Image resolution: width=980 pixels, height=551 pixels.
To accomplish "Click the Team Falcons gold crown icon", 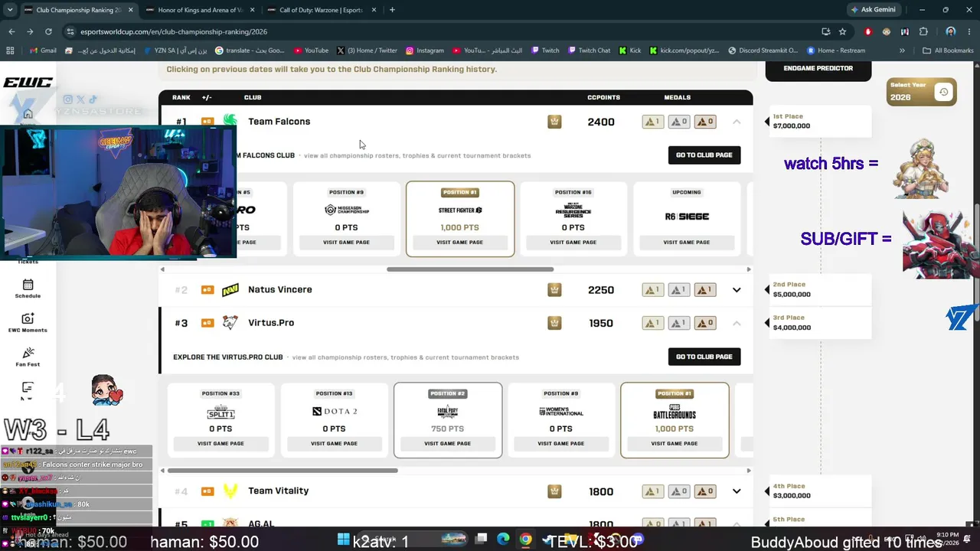I will pos(554,122).
